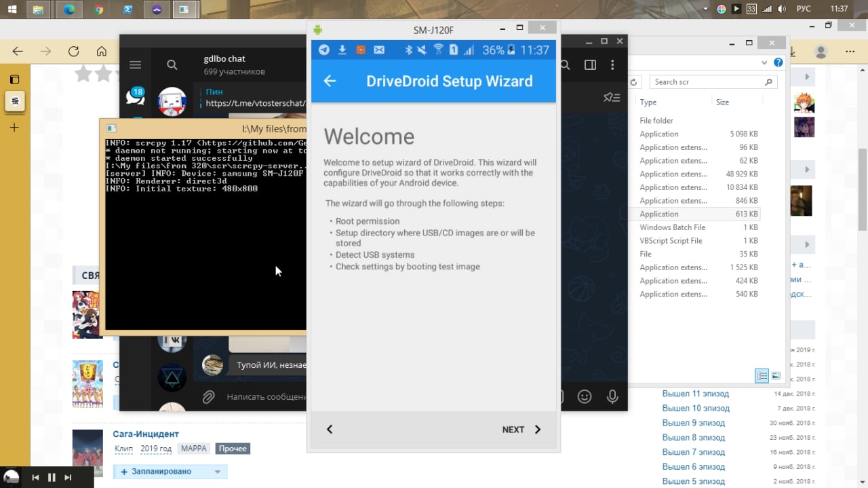
Task: Open Microsoft Edge from taskbar
Action: pos(69,10)
